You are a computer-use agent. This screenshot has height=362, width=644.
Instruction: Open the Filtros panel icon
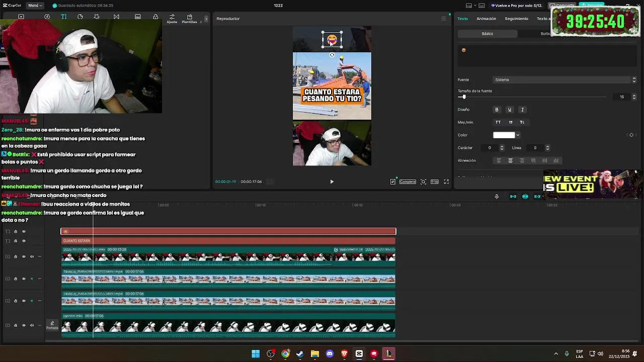coord(155,17)
